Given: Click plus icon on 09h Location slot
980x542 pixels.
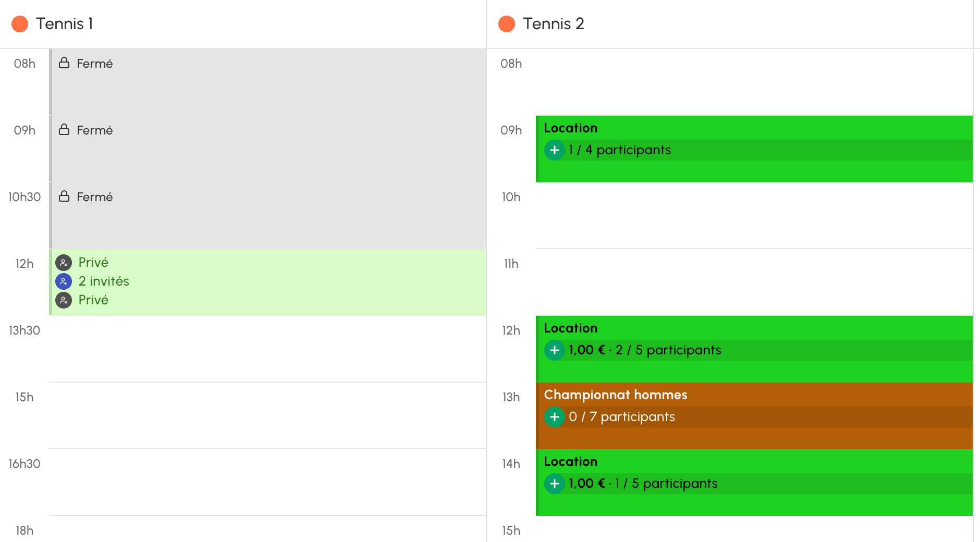Looking at the screenshot, I should pos(555,150).
